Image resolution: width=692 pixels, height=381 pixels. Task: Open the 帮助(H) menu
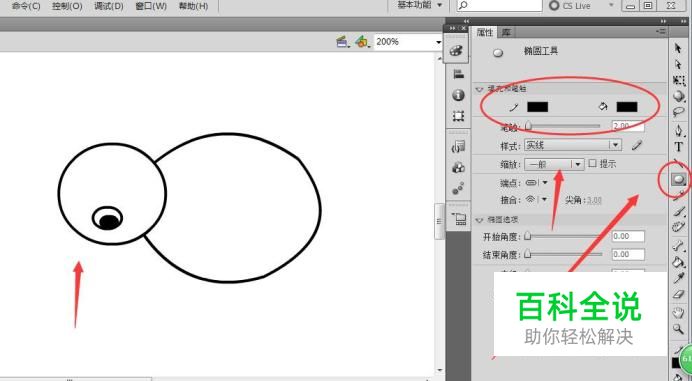coord(193,6)
